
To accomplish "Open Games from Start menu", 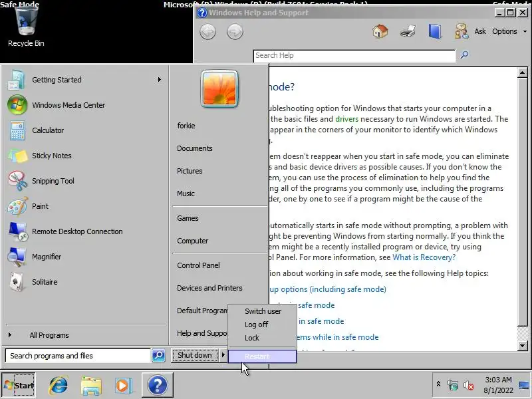I will [x=188, y=218].
